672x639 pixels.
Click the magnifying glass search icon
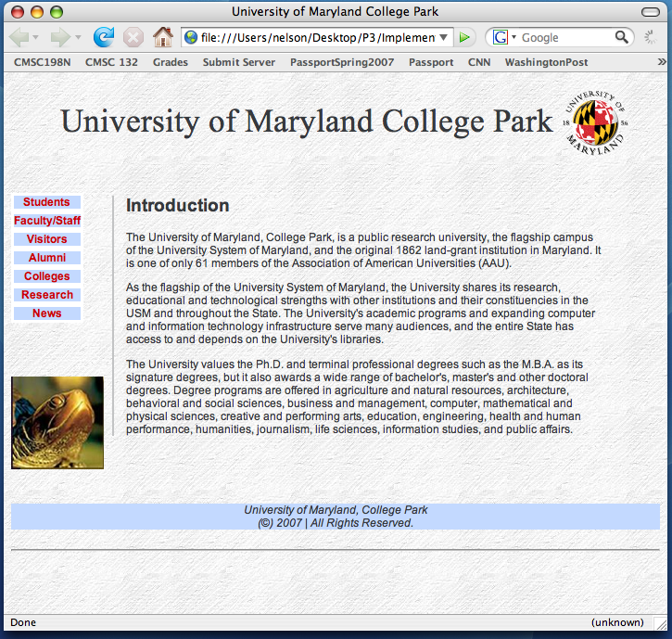point(622,37)
